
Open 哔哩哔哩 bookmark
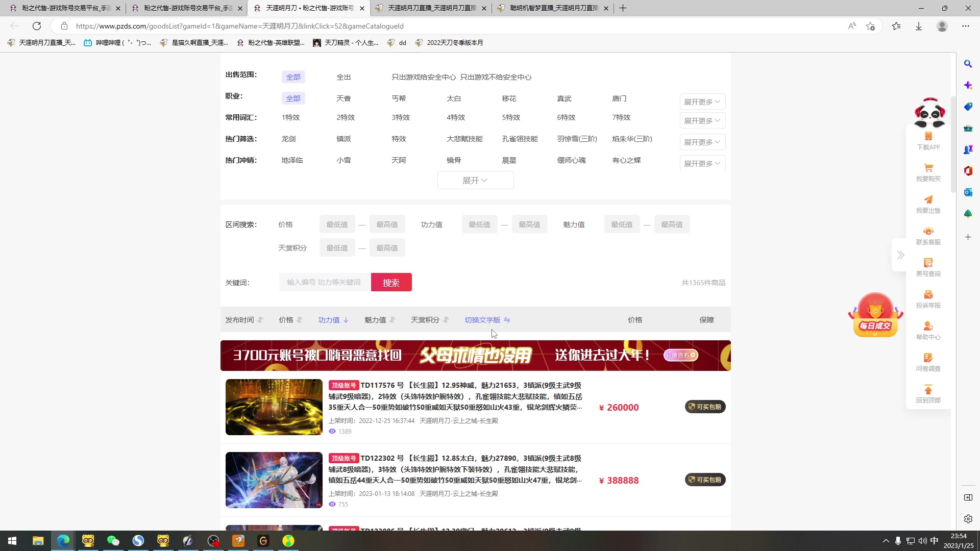click(117, 43)
